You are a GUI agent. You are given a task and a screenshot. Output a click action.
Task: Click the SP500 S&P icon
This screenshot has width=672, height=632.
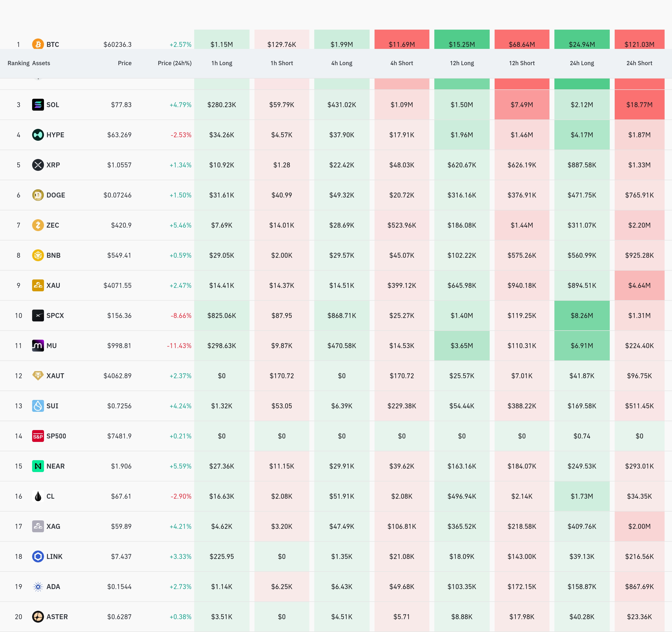point(38,436)
